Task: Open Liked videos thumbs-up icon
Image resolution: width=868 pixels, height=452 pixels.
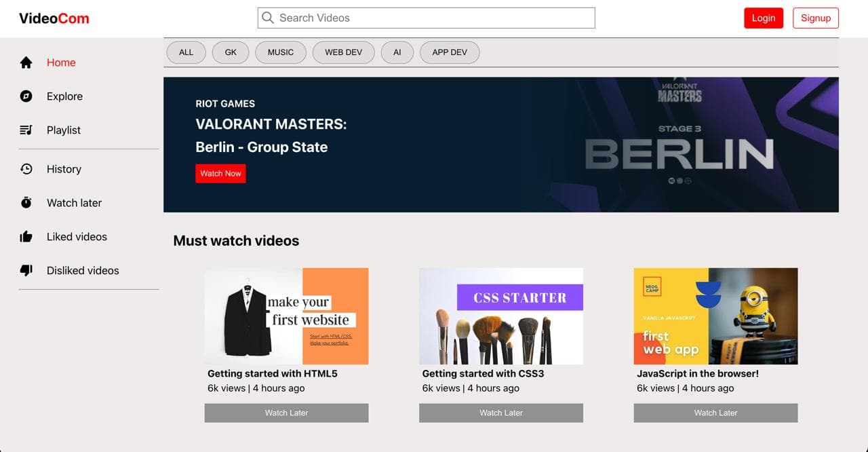Action: [26, 237]
